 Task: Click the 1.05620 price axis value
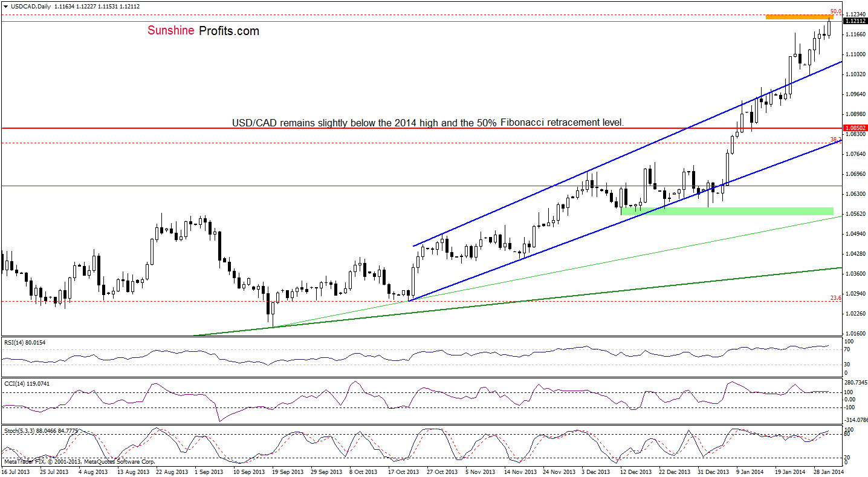coord(855,214)
